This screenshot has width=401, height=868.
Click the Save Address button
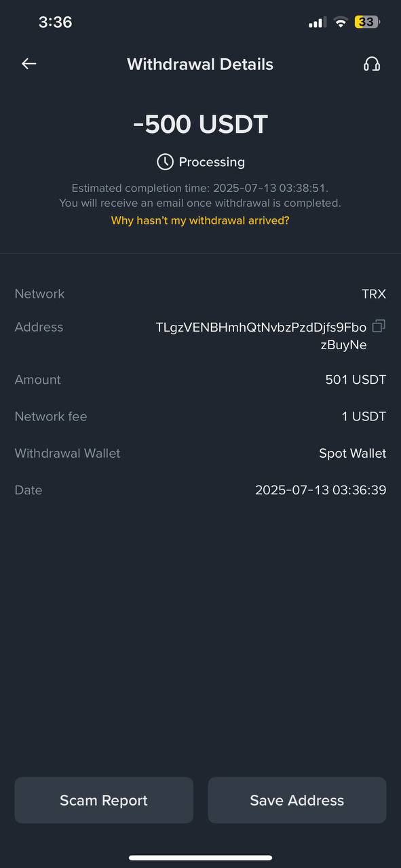pyautogui.click(x=297, y=800)
